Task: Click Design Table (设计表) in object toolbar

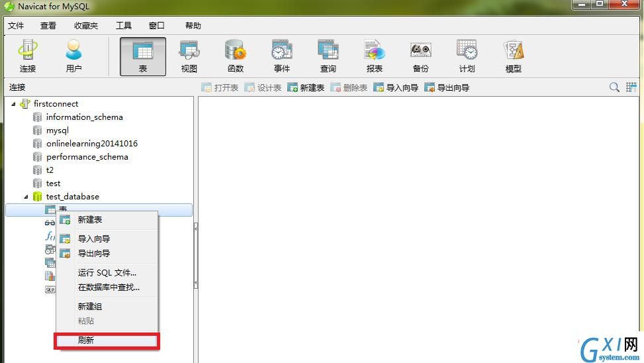Action: (x=263, y=87)
